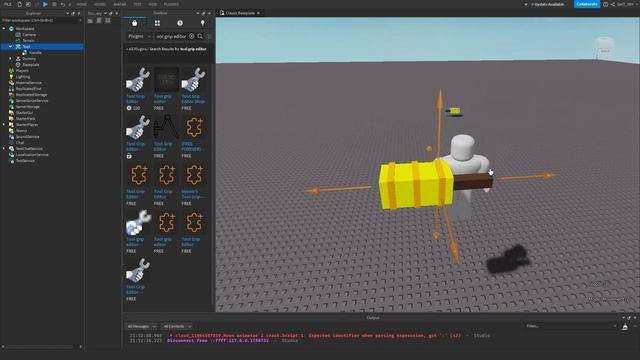Collapse the Workspace tree node
Screen dimensions: 640x360
pyautogui.click(x=4, y=29)
